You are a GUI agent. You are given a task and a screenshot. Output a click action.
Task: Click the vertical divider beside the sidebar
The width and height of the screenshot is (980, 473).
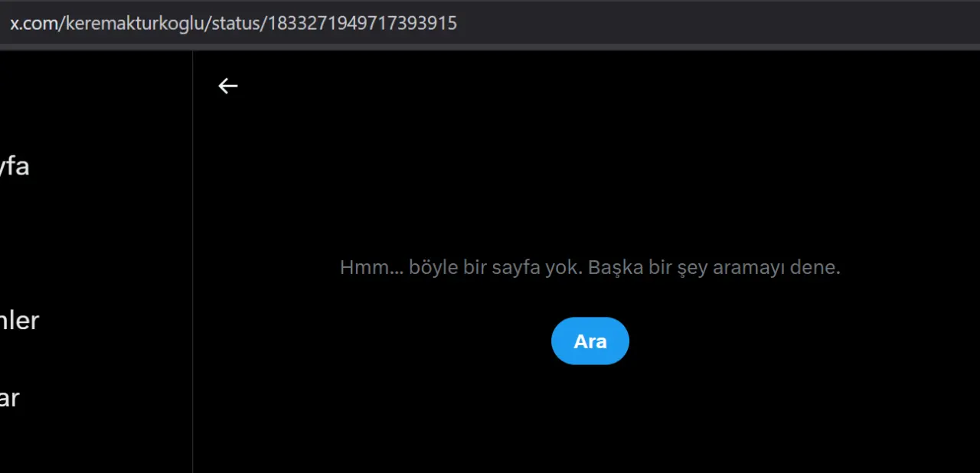coord(192,260)
